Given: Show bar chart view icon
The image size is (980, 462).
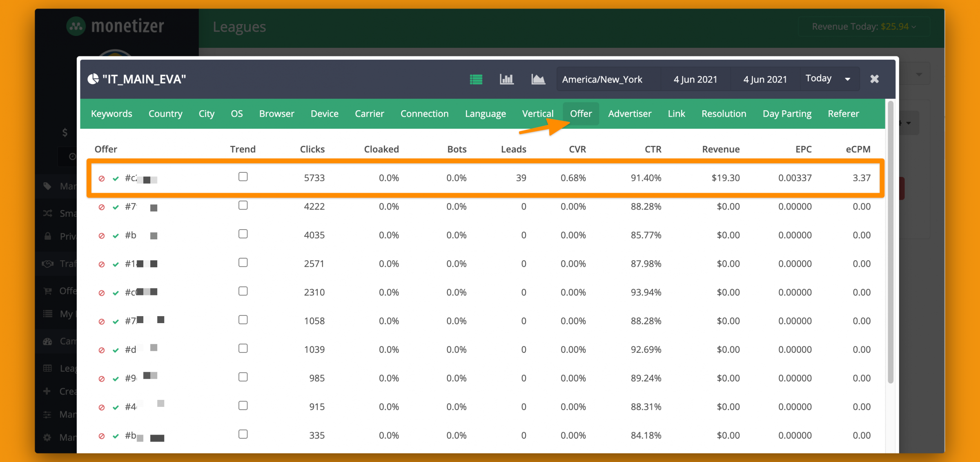Looking at the screenshot, I should (507, 79).
